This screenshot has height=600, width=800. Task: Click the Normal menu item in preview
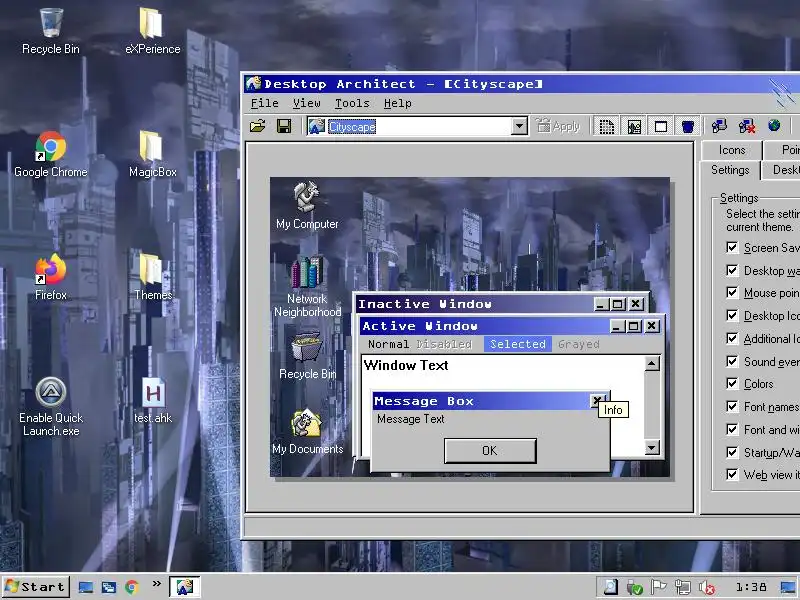[388, 344]
